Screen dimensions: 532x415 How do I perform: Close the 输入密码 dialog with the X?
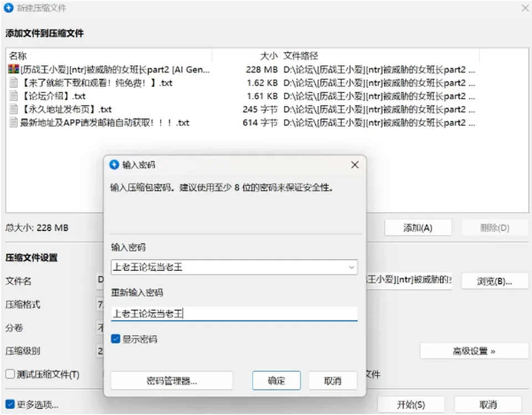click(355, 165)
